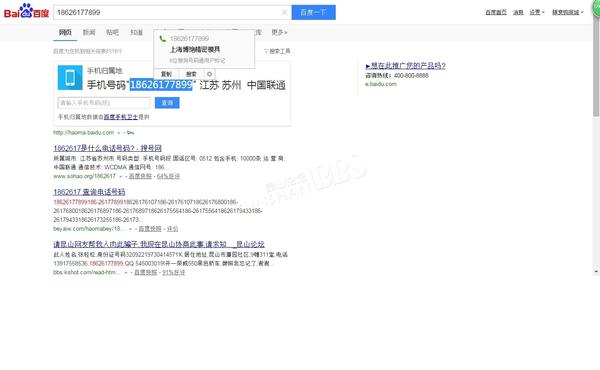
Task: Click 复制 in the selection popup
Action: tap(166, 74)
